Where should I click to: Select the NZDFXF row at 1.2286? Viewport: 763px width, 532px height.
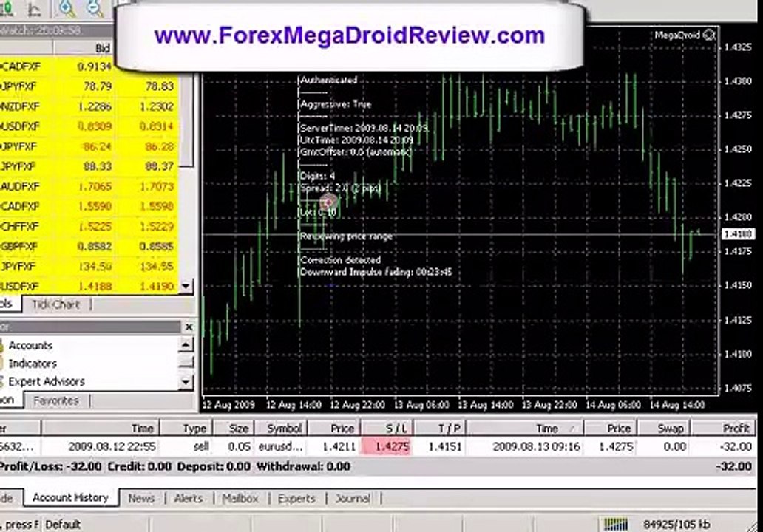pos(89,106)
